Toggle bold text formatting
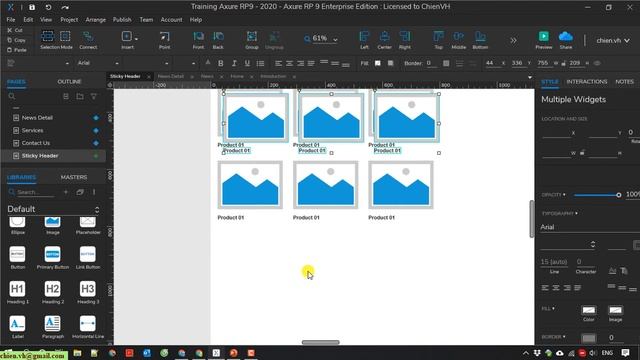The height and width of the screenshot is (360, 640). coord(221,63)
